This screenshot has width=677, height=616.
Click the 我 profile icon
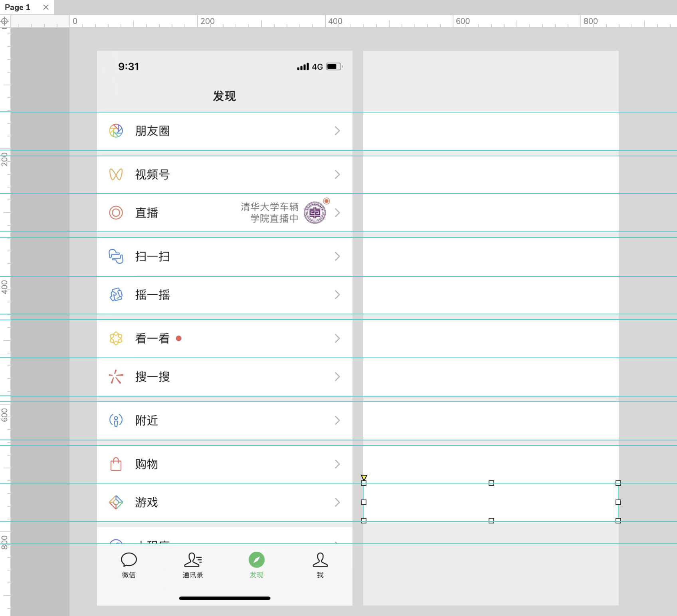point(320,560)
